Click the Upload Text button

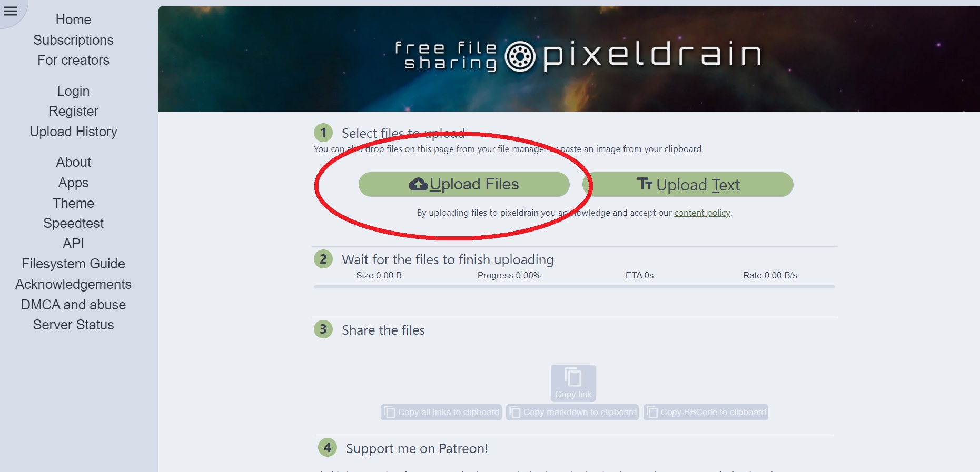coord(688,185)
